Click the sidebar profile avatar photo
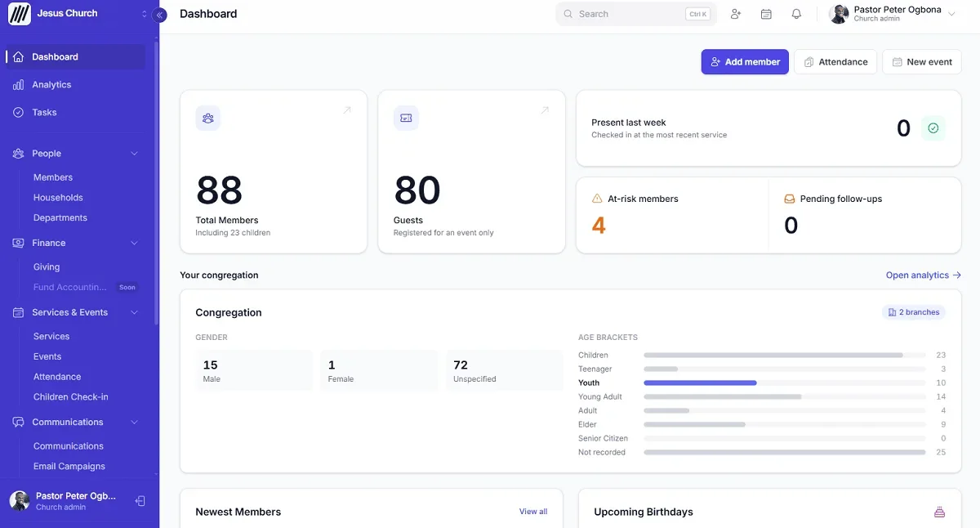Image resolution: width=980 pixels, height=528 pixels. (20, 501)
